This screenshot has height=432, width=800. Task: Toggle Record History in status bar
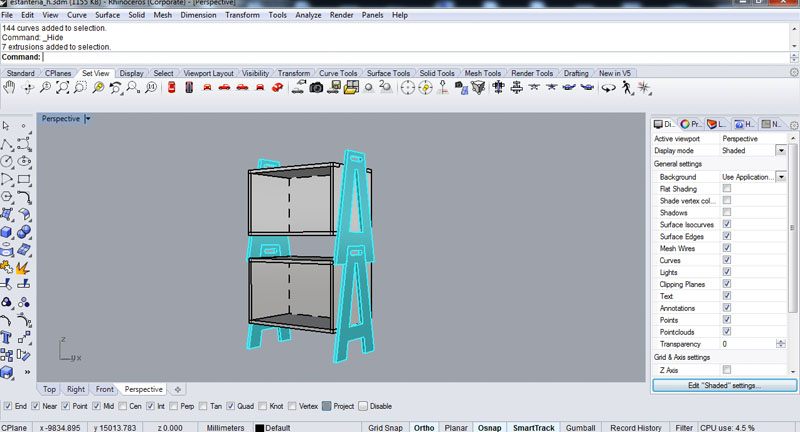click(x=636, y=428)
